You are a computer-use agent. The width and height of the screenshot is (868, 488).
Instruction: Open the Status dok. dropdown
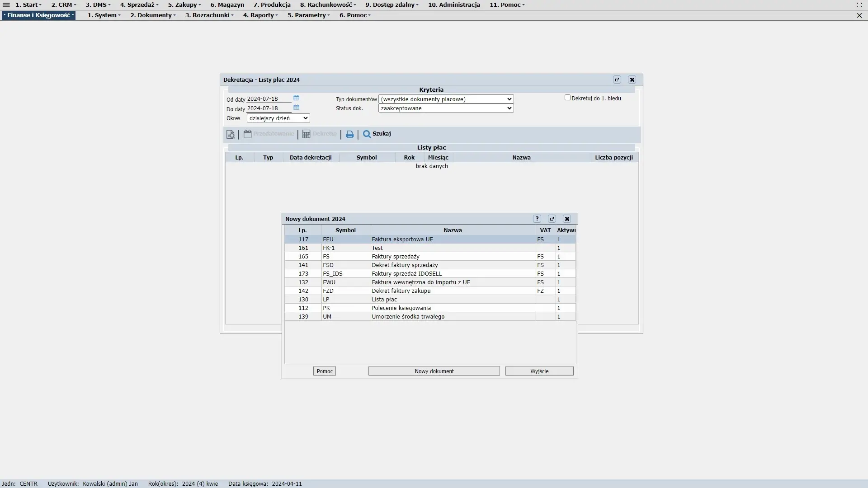(x=446, y=108)
